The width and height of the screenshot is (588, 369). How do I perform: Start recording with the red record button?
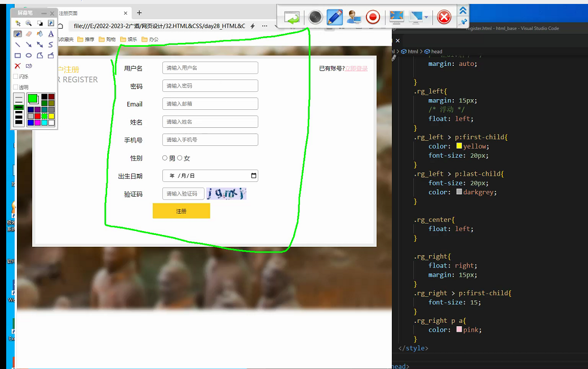point(372,17)
